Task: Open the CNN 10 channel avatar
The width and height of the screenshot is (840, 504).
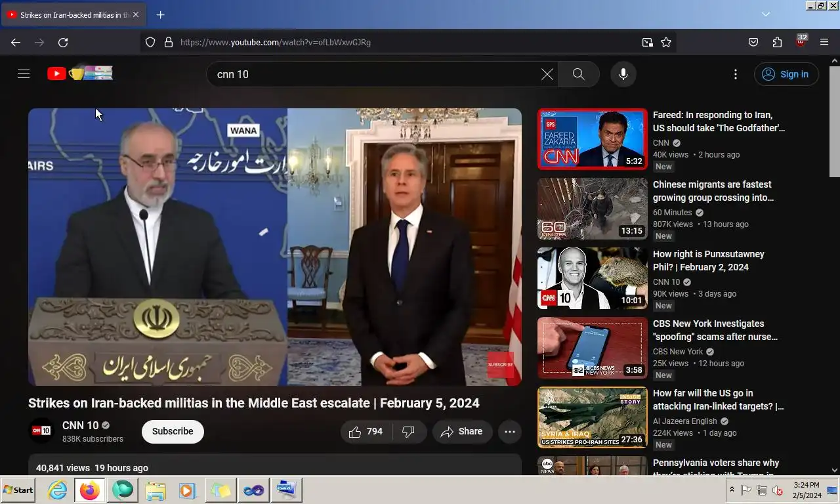Action: tap(41, 430)
